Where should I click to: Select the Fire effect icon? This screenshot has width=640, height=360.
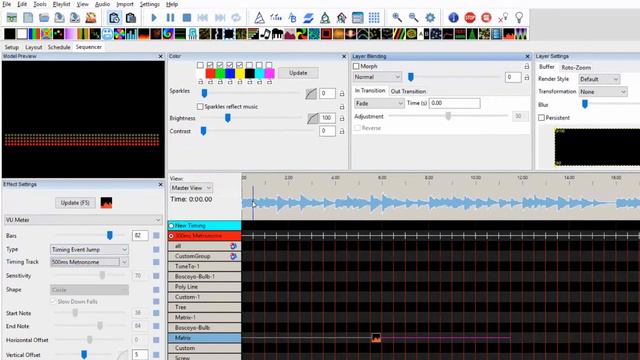pyautogui.click(x=144, y=34)
